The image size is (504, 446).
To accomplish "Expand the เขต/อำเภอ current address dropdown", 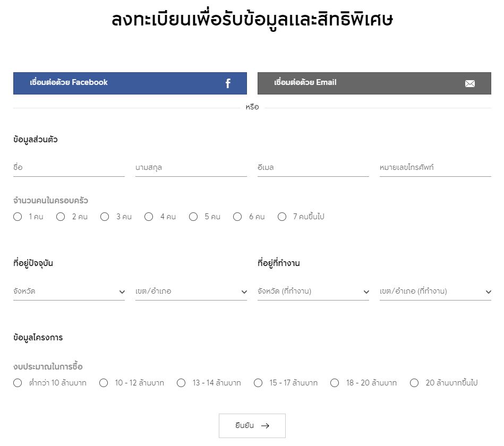I will click(191, 291).
